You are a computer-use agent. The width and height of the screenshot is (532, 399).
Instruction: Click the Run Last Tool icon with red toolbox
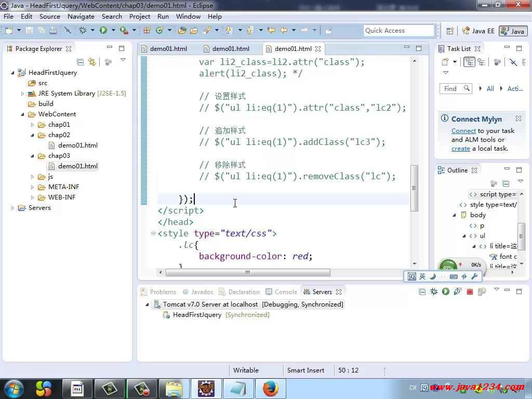click(x=124, y=31)
